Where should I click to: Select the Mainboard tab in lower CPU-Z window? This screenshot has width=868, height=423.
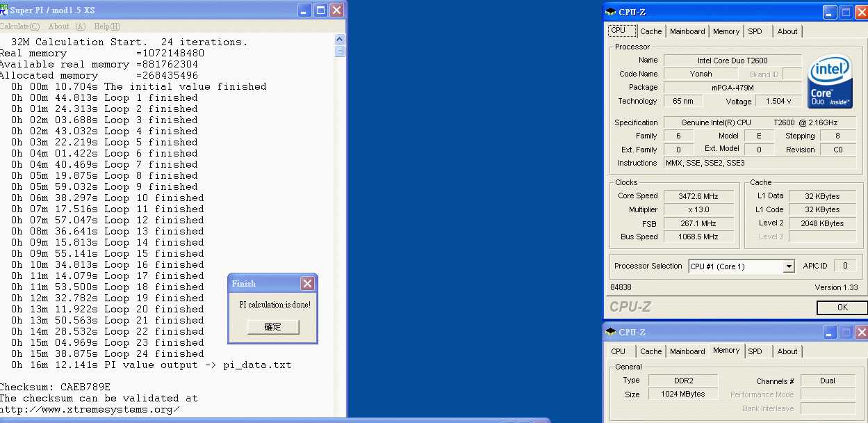(687, 351)
